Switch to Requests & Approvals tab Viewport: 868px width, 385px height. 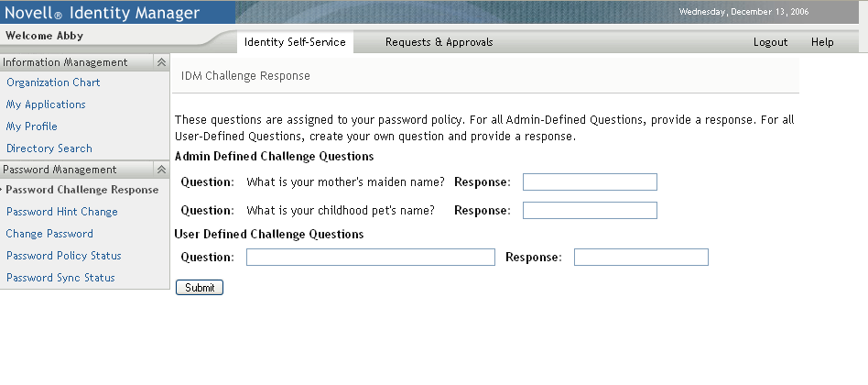[439, 42]
